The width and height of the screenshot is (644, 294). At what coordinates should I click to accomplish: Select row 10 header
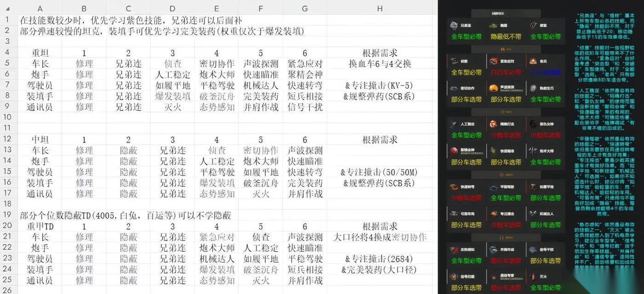point(7,118)
